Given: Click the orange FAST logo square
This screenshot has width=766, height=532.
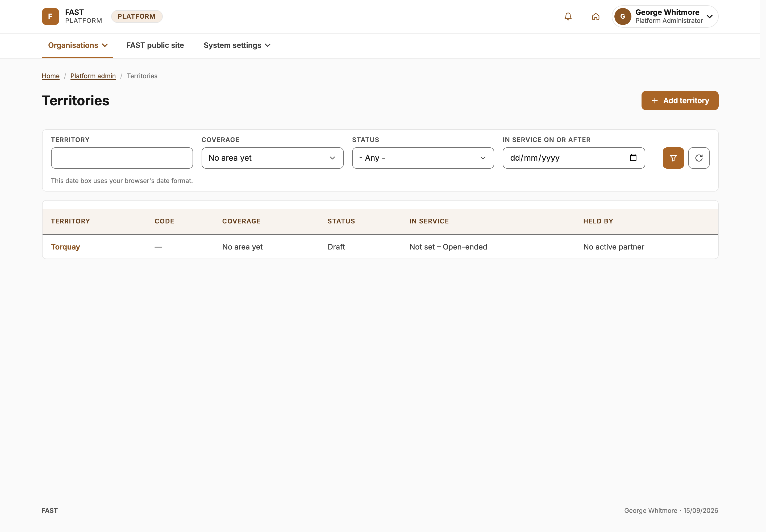Looking at the screenshot, I should click(x=50, y=16).
